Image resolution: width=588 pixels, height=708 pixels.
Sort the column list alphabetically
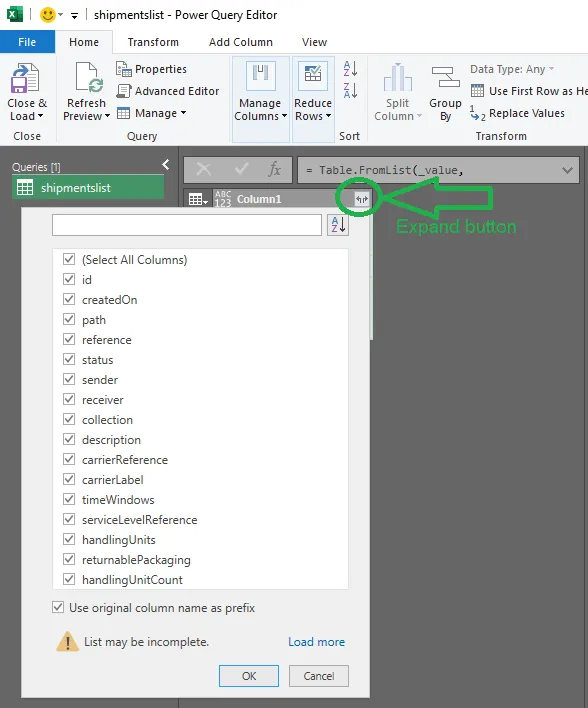point(338,225)
